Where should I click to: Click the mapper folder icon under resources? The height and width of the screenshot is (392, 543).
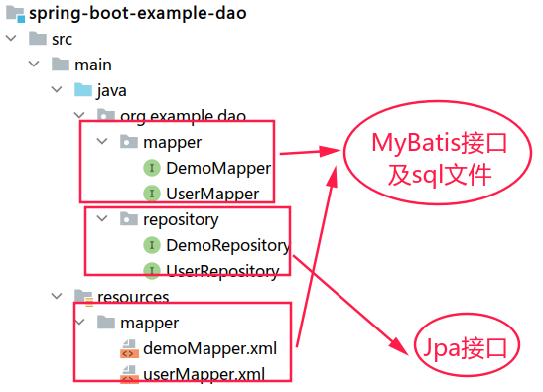[106, 323]
